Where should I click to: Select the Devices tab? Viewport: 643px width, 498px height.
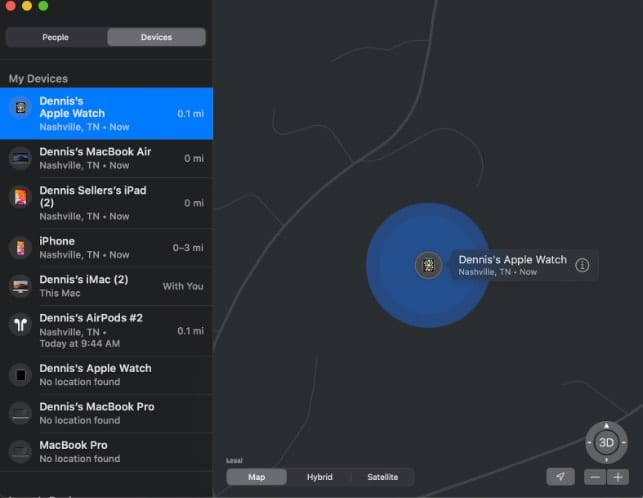point(156,37)
